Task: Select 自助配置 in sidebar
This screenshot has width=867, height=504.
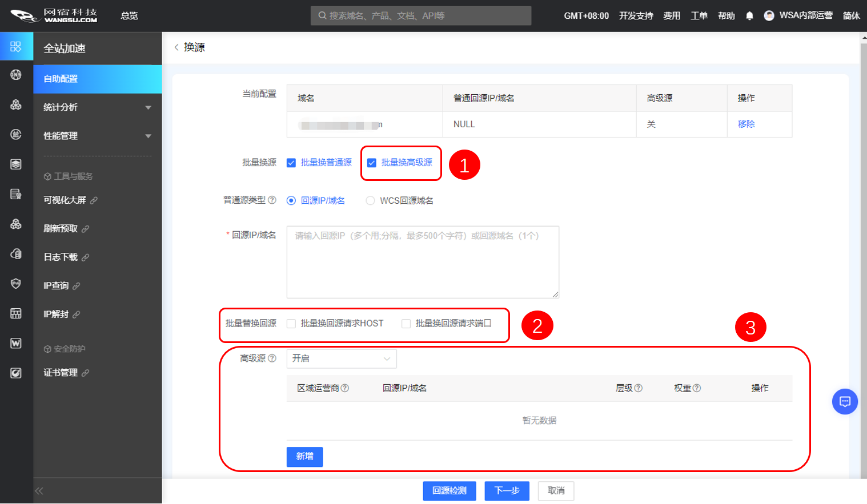Action: 98,79
